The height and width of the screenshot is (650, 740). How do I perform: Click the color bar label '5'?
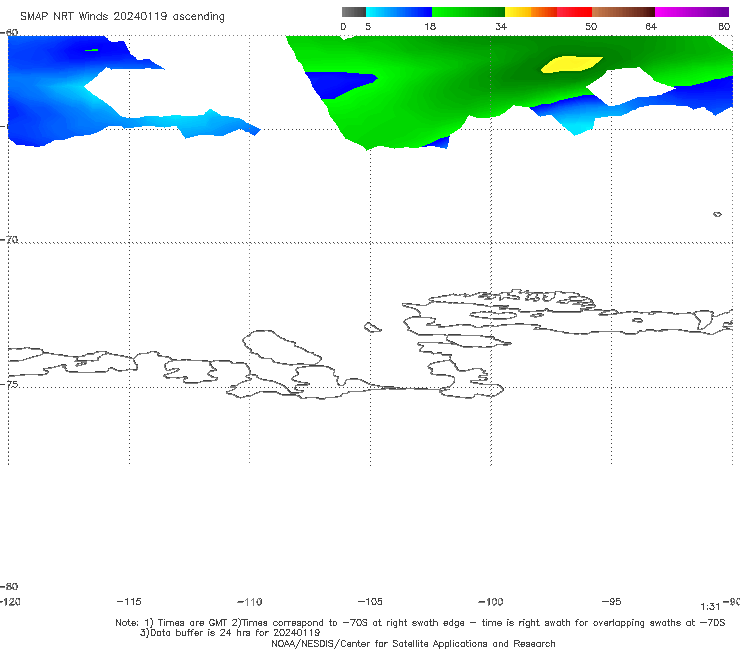(368, 26)
